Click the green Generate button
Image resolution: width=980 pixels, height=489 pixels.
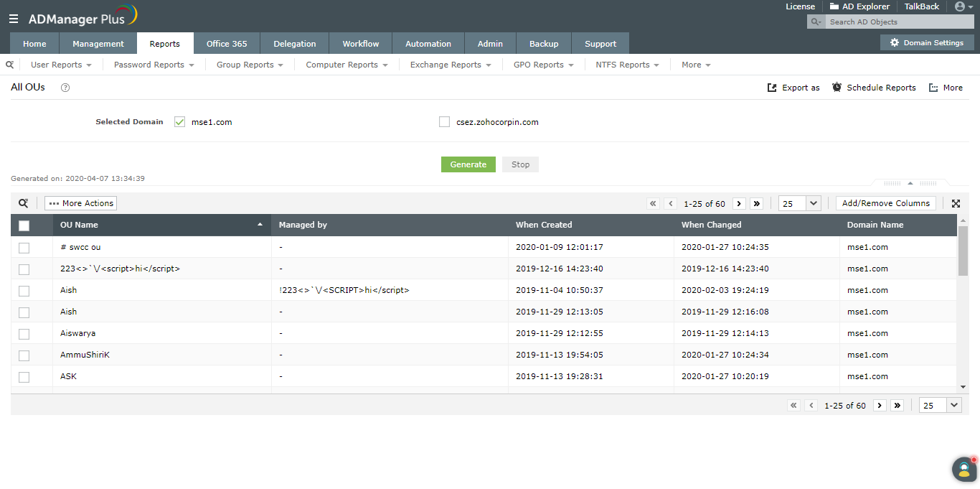pyautogui.click(x=468, y=164)
